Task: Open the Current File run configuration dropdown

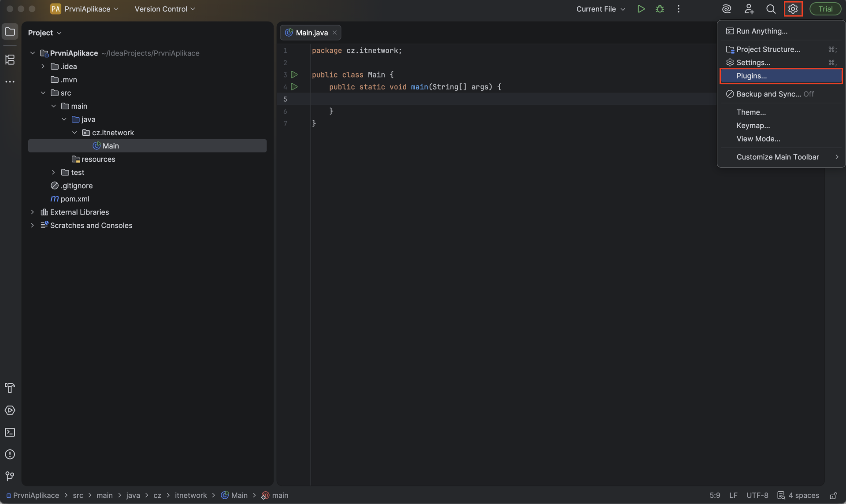Action: click(x=600, y=9)
